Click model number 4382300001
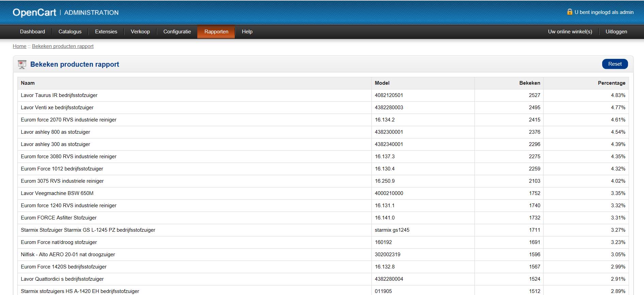Image resolution: width=644 pixels, height=295 pixels. pyautogui.click(x=389, y=132)
